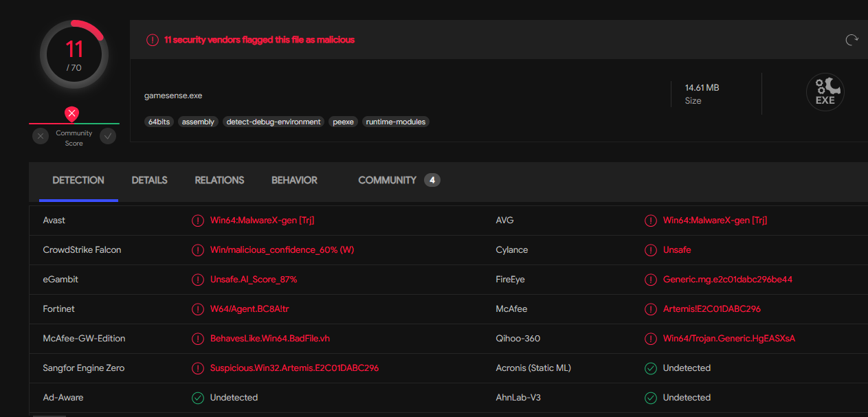The image size is (868, 417).
Task: Click the flagged as malicious banner text
Action: click(x=260, y=40)
